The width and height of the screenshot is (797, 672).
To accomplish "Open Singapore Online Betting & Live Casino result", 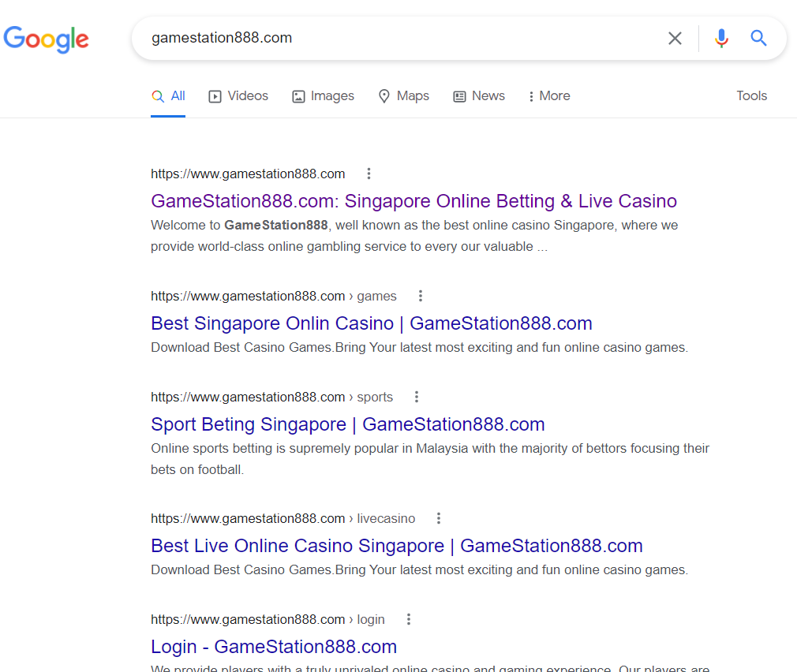I will [413, 200].
